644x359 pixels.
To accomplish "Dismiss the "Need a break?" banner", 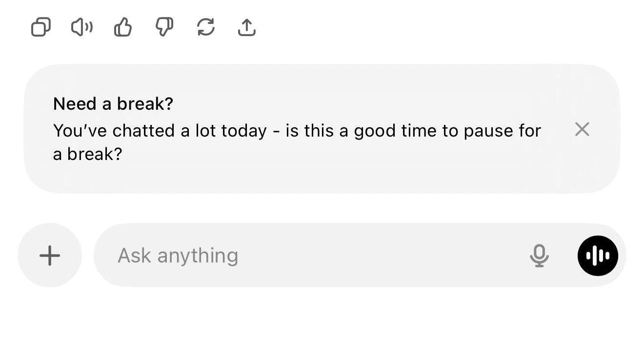I will click(582, 129).
